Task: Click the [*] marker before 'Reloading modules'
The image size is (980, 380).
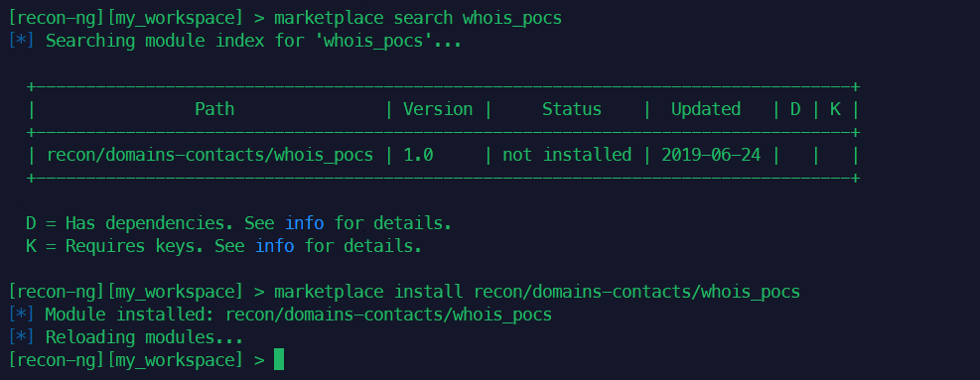Action: tap(22, 337)
